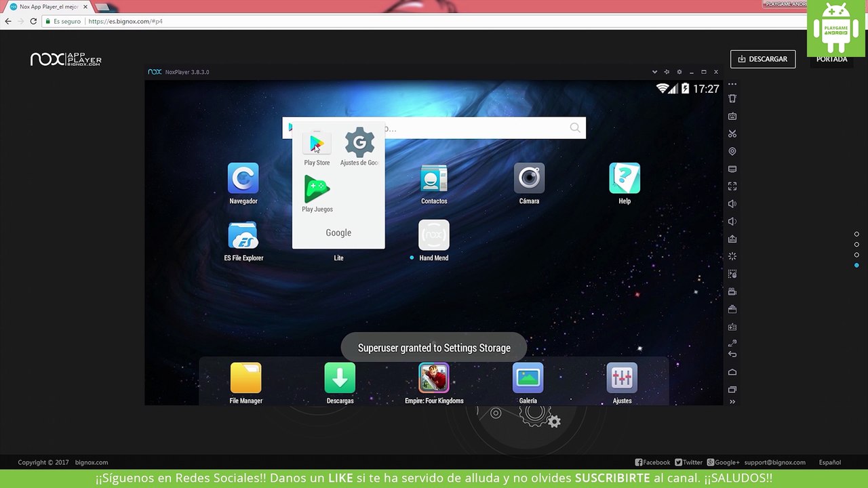Click the 17:27 clock in status bar
The width and height of the screenshot is (868, 488).
tap(706, 89)
